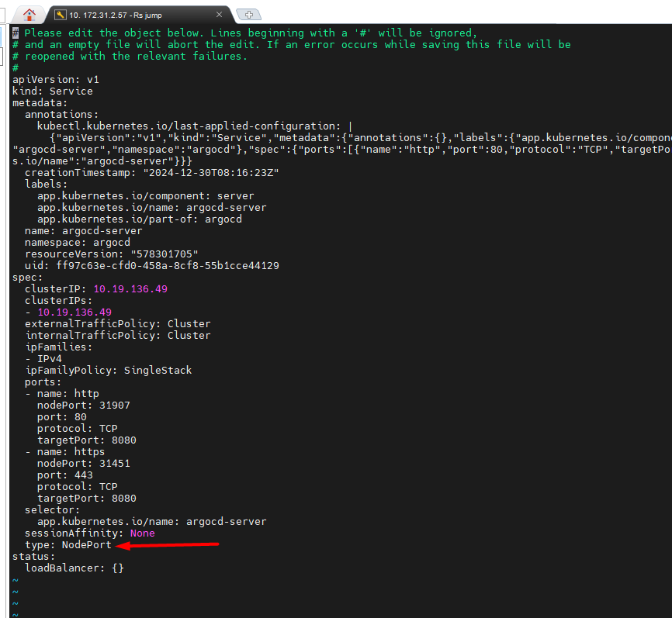Click on 'ports:' line
672x618 pixels.
[43, 382]
